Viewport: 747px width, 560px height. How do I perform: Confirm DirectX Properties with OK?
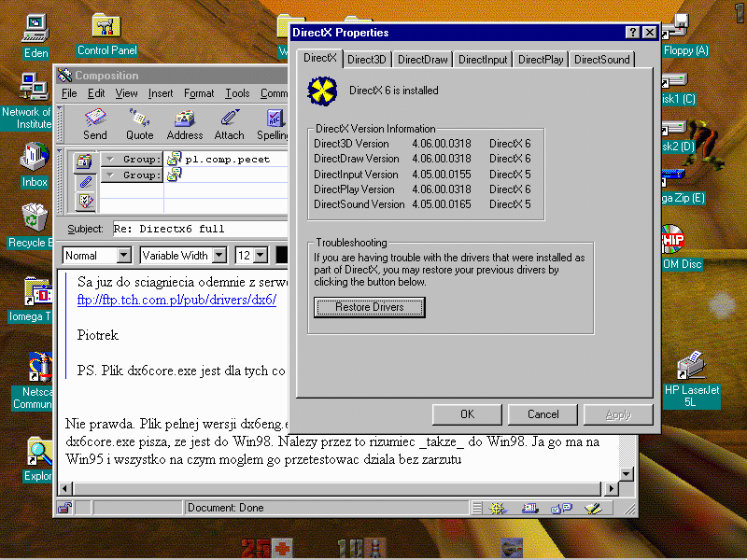[x=467, y=414]
